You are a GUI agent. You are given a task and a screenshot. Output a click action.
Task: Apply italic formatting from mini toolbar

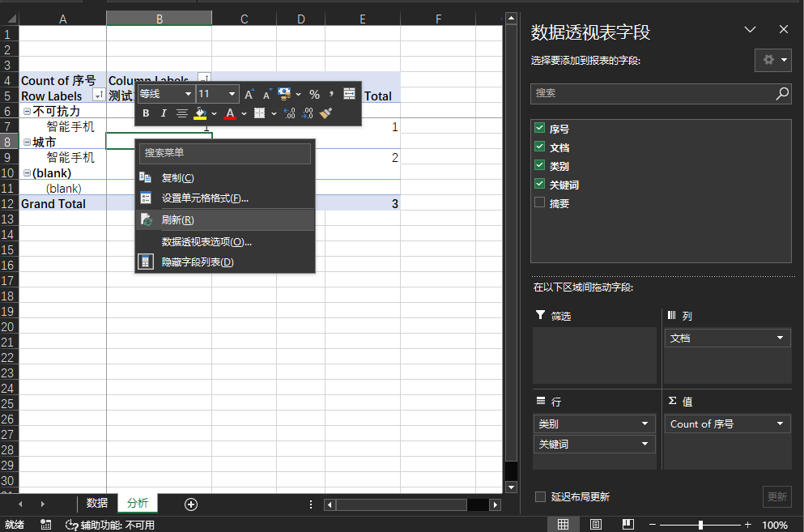(x=164, y=113)
